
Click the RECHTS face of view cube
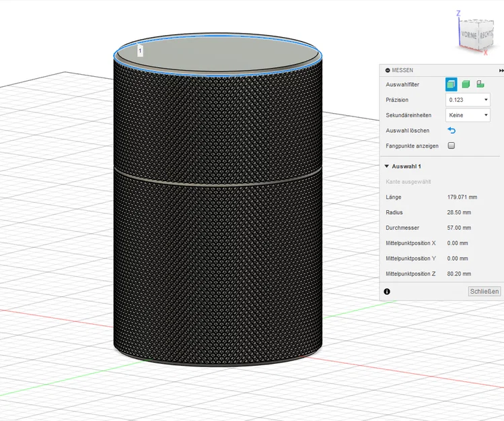tap(486, 34)
